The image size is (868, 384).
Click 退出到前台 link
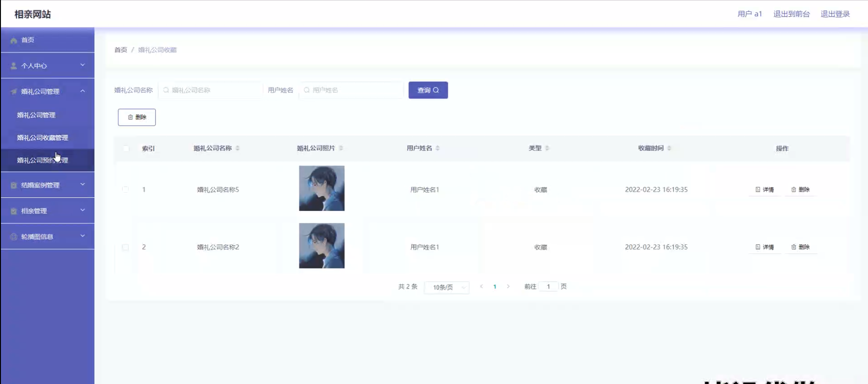791,14
